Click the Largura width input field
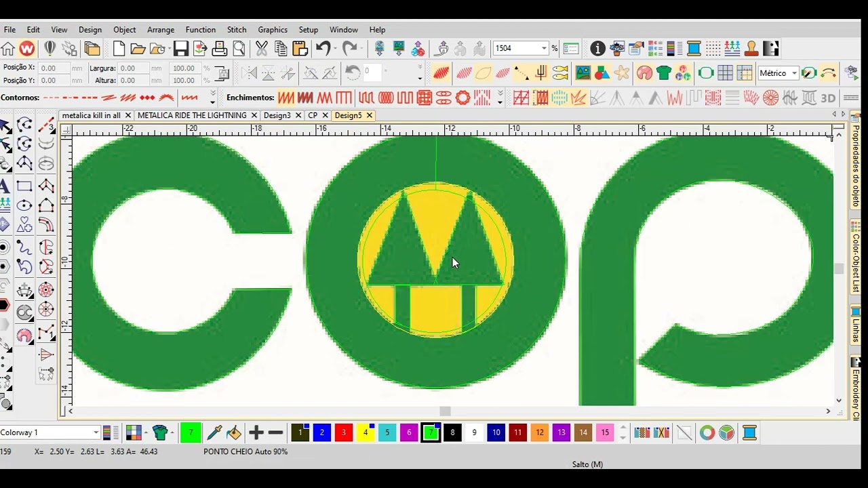This screenshot has height=488, width=868. coord(133,68)
